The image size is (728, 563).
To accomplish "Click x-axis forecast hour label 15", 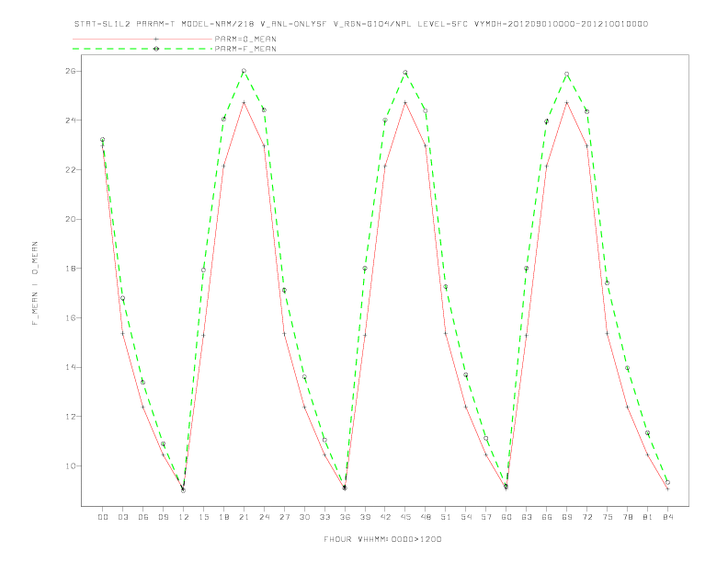I will pyautogui.click(x=203, y=517).
